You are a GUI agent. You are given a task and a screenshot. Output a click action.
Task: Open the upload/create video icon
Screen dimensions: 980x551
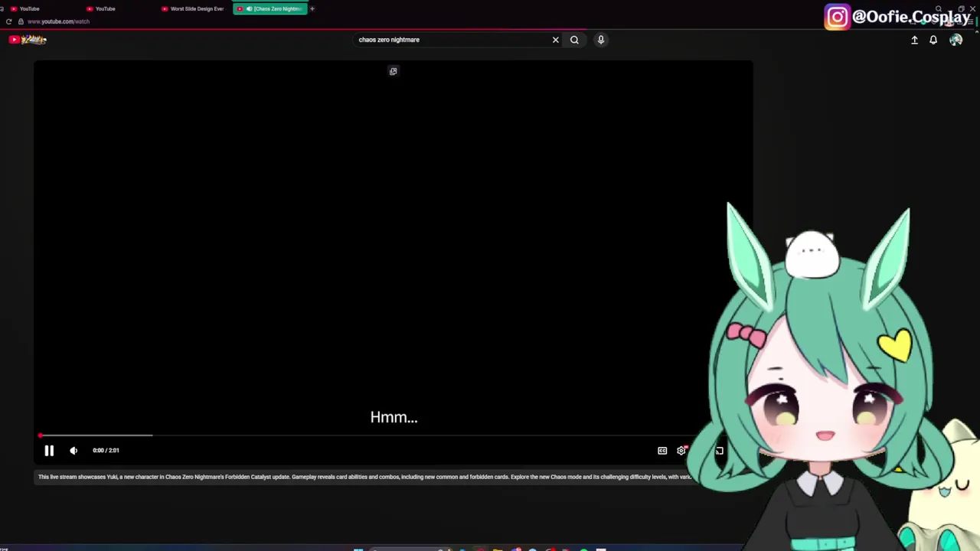[x=914, y=40]
